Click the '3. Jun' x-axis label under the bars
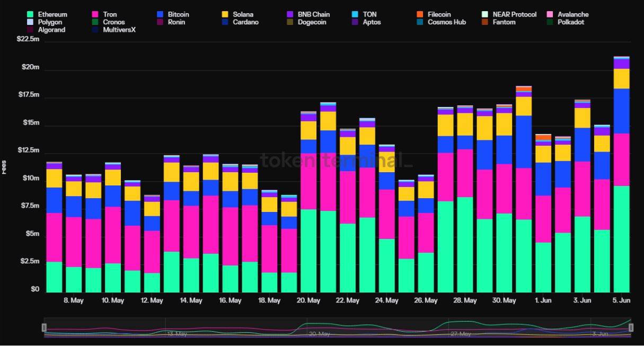The height and width of the screenshot is (346, 644). point(583,300)
